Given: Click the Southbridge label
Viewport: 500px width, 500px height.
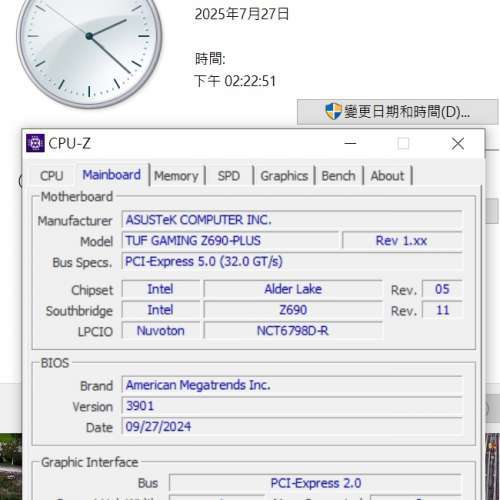Looking at the screenshot, I should coord(79,311).
